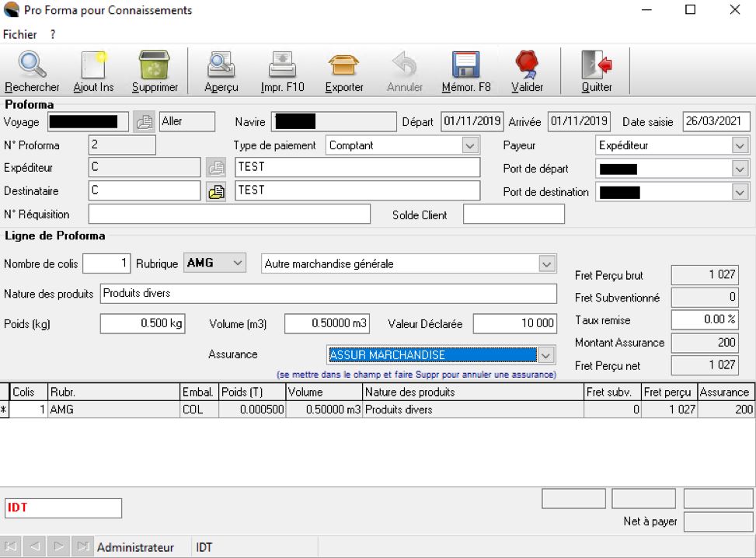This screenshot has width=756, height=558.
Task: Open the Destinataire lookup folder icon
Action: tap(216, 191)
